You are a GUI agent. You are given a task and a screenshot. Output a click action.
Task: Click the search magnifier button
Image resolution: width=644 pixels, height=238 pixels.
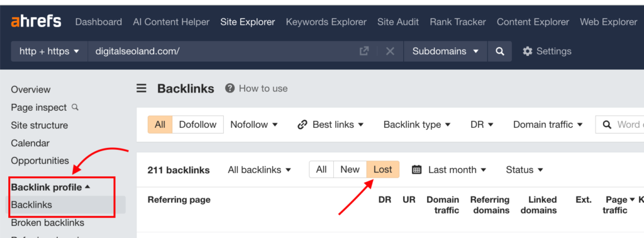(x=500, y=52)
